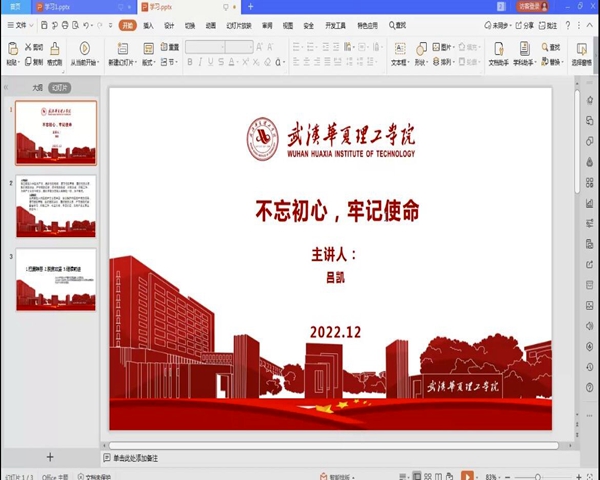The height and width of the screenshot is (480, 600).
Task: Click the orange play slideshow button in status bar
Action: [467, 476]
